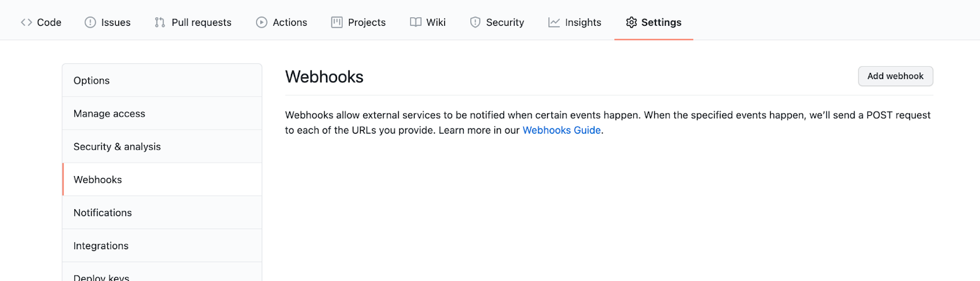Image resolution: width=980 pixels, height=281 pixels.
Task: Choose Security & analysis sidebar item
Action: [117, 147]
